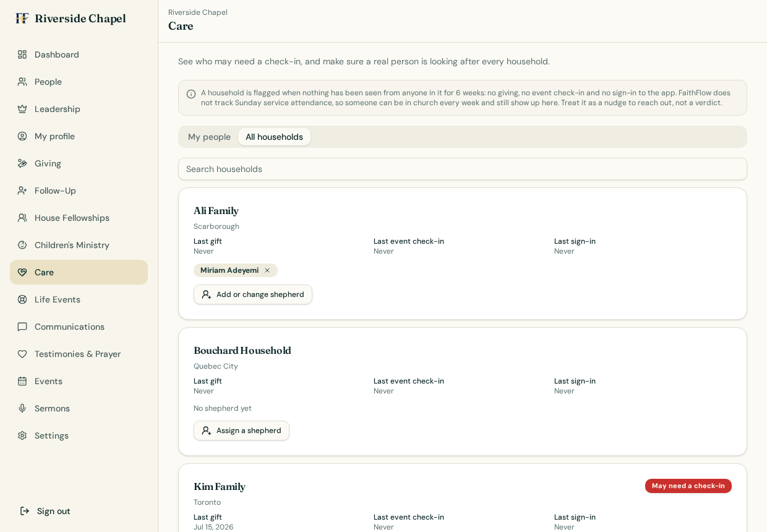
Task: Focus the Search households field
Action: 463,169
